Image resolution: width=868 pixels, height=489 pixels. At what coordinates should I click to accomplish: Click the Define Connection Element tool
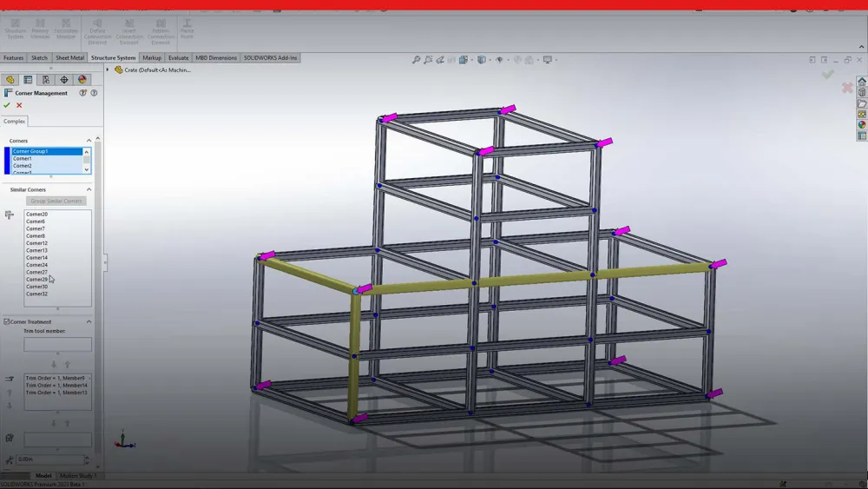97,31
